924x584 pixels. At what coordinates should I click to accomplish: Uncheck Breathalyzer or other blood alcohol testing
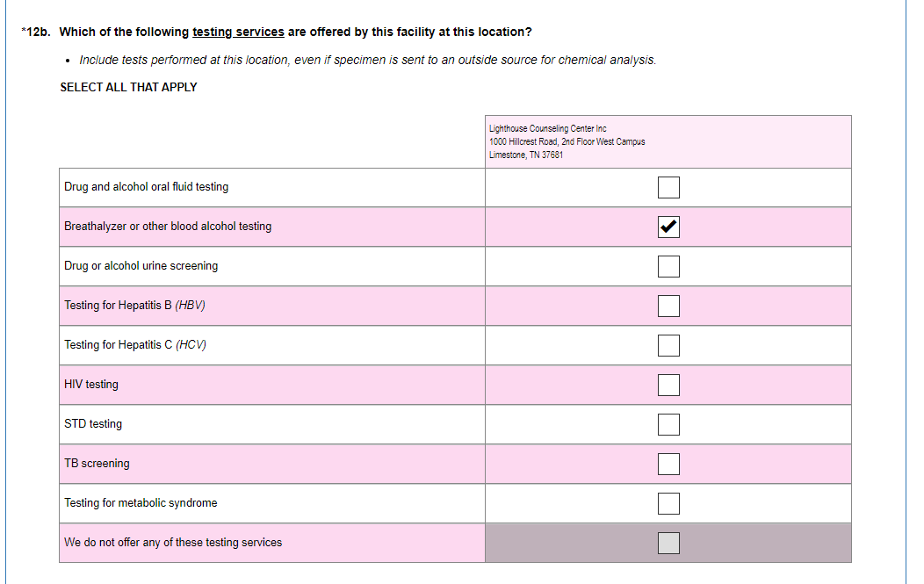[668, 227]
